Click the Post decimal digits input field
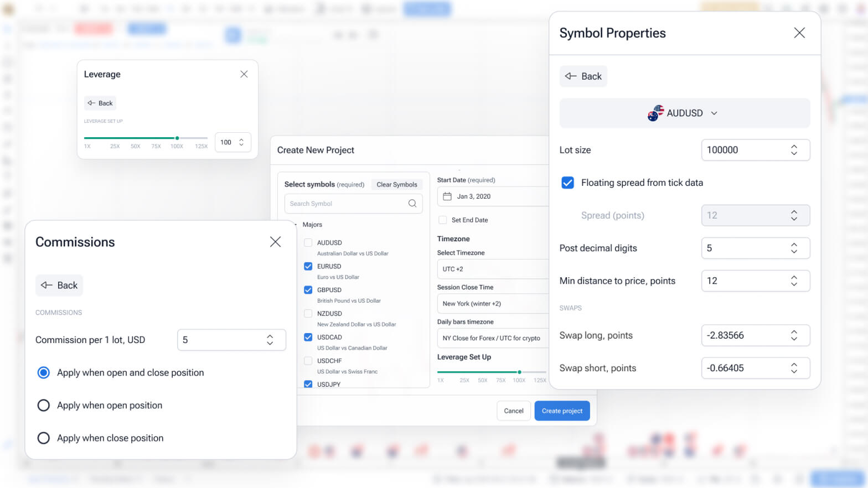Viewport: 868px width, 488px height. coord(745,248)
